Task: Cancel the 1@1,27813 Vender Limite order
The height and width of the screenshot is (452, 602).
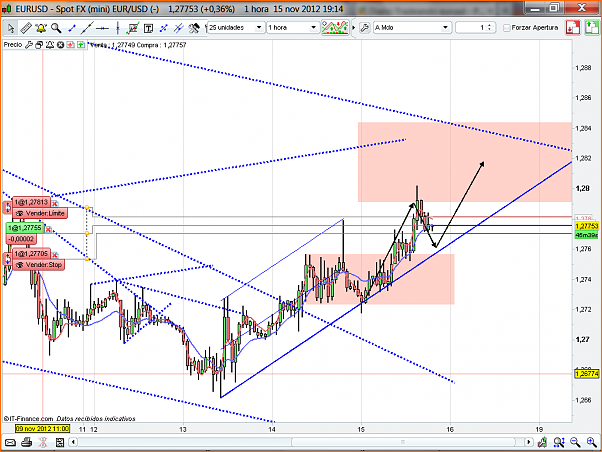Action: click(x=55, y=204)
